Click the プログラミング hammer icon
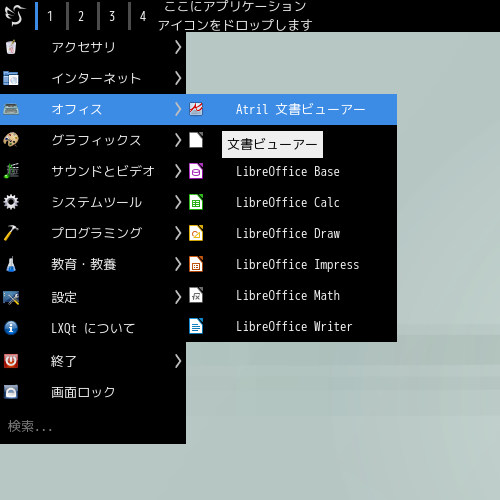The width and height of the screenshot is (500, 500). 11,233
